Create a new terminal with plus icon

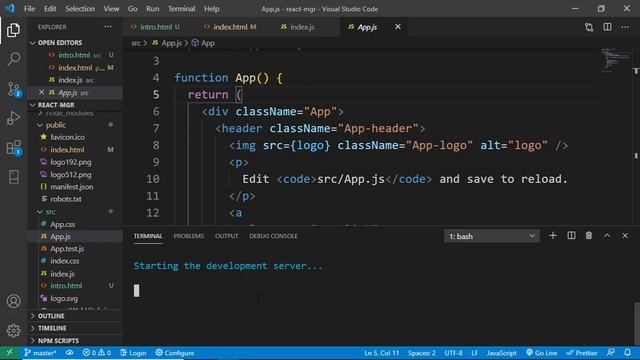553,236
